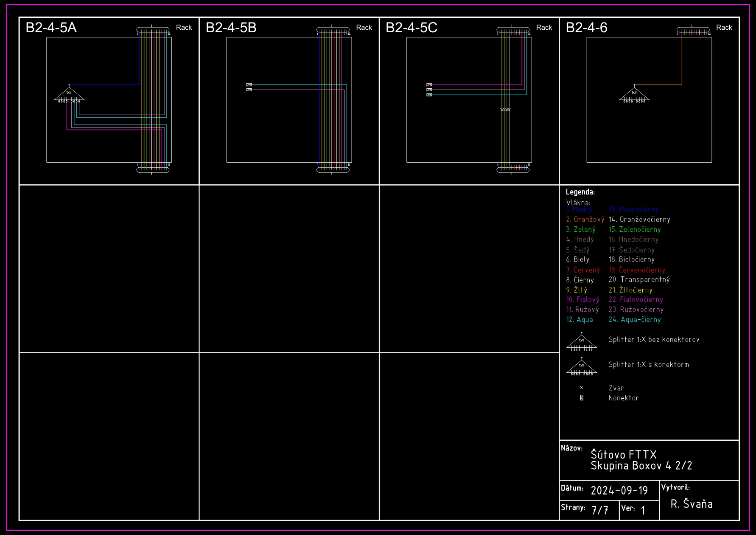The width and height of the screenshot is (756, 535).
Task: Click the top connector symbol in B2-4-5B
Action: point(249,85)
